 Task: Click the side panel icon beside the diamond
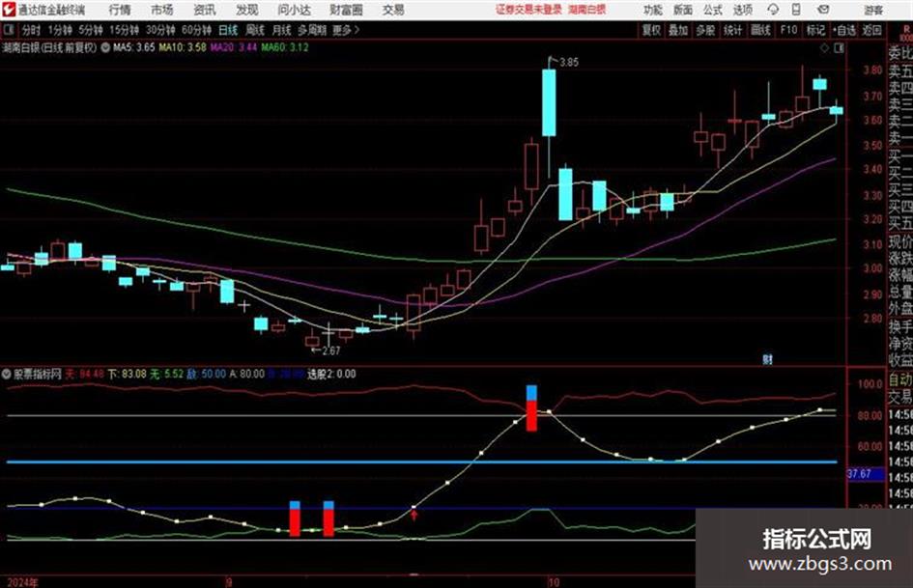[839, 48]
